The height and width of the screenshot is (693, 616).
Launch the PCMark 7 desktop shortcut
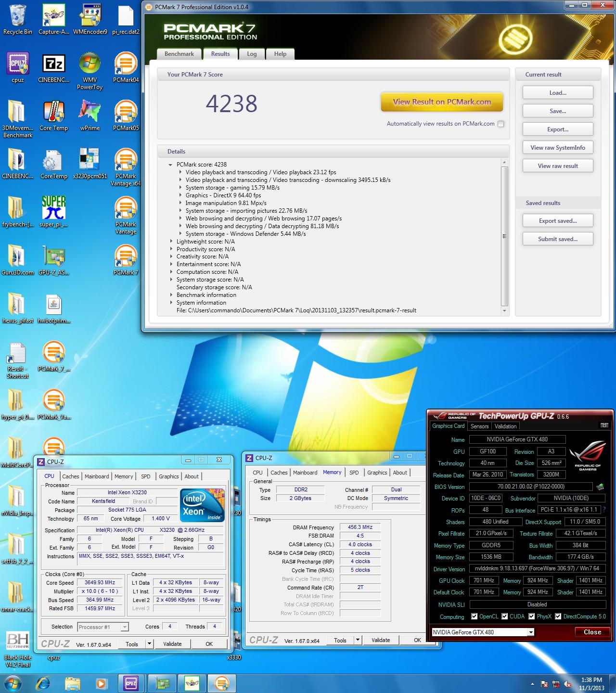[126, 260]
